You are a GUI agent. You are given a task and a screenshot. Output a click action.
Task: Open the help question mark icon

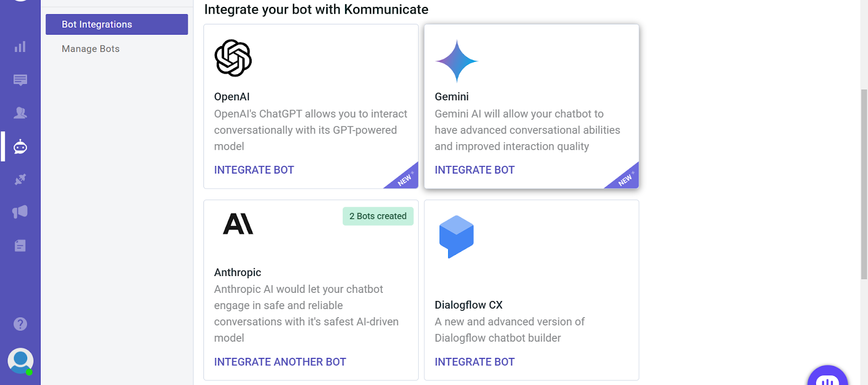(20, 324)
